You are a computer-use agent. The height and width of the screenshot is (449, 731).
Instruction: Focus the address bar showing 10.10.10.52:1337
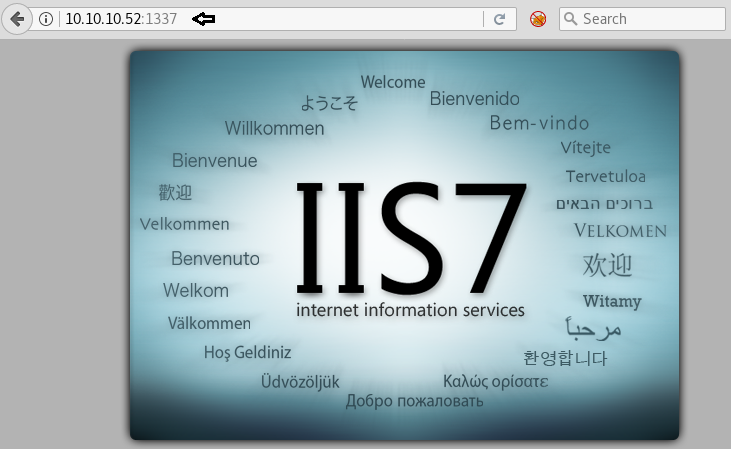coord(273,19)
